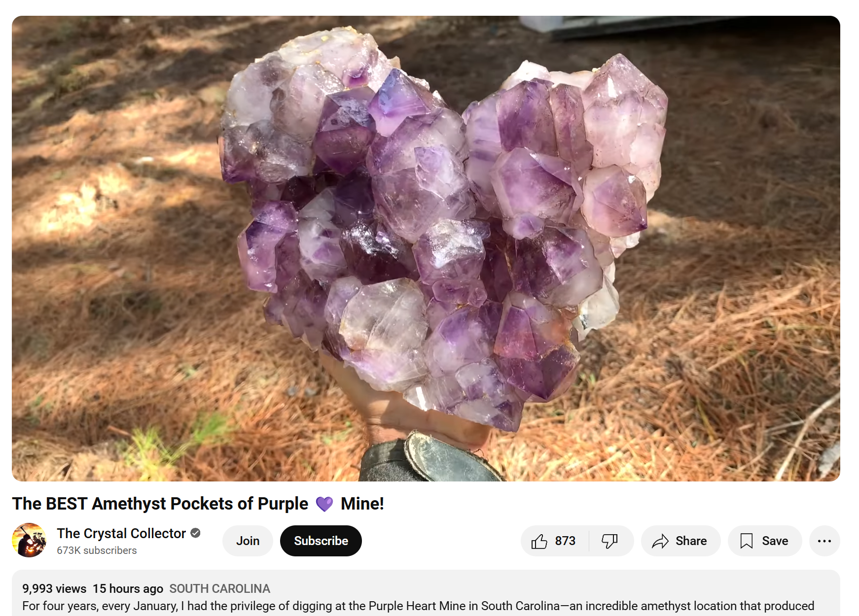Click the Save bookmark icon
This screenshot has height=616, width=859.
(x=747, y=541)
